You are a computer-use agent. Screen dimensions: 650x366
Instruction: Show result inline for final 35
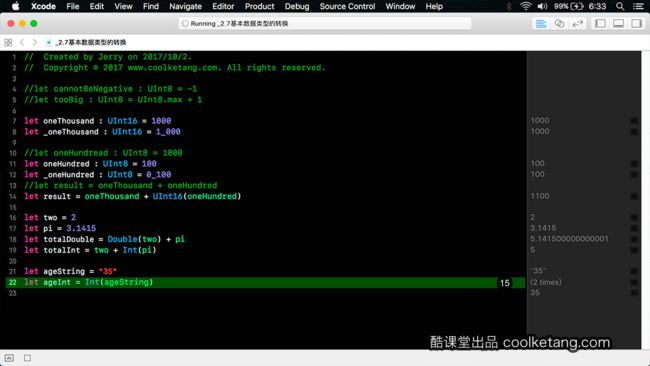coord(634,293)
